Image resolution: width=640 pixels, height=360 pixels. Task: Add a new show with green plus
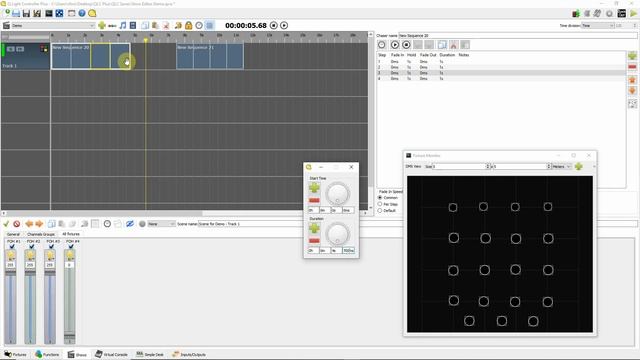pos(102,25)
